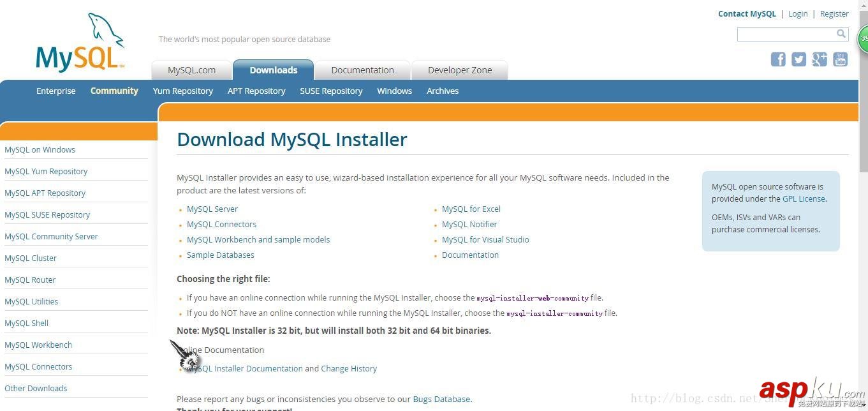Open the Documentation tab
Screen dimensions: 868x411
tap(362, 70)
